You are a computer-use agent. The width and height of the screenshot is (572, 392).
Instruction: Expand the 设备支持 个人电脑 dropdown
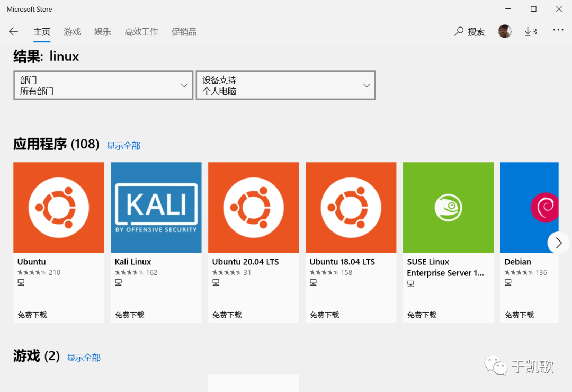(285, 85)
